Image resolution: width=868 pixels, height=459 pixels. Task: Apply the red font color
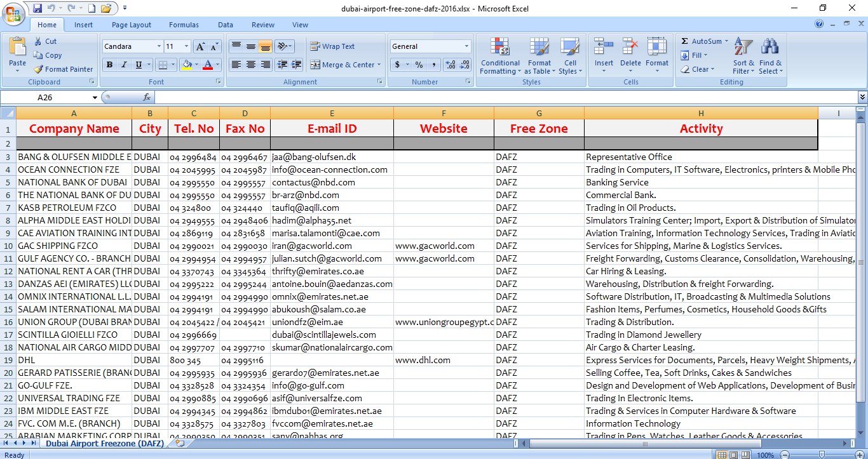(x=207, y=65)
